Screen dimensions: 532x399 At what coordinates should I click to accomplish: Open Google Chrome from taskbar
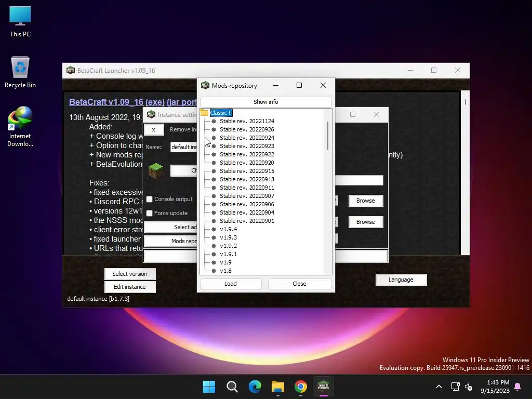[x=301, y=387]
